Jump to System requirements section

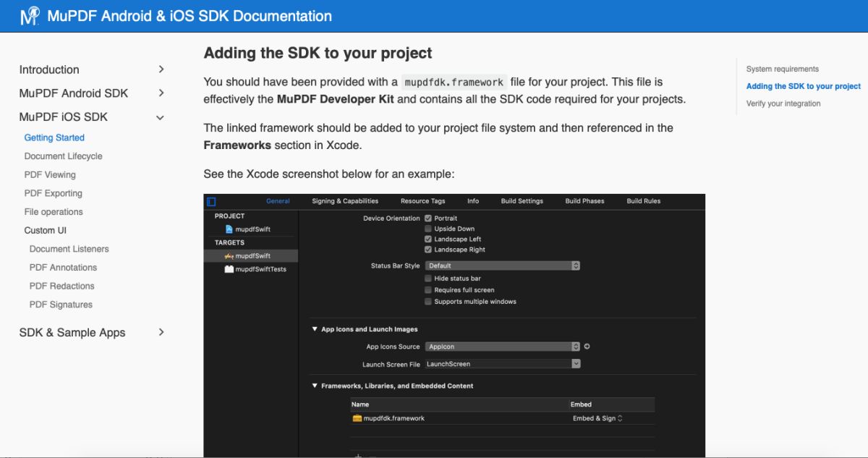[783, 69]
